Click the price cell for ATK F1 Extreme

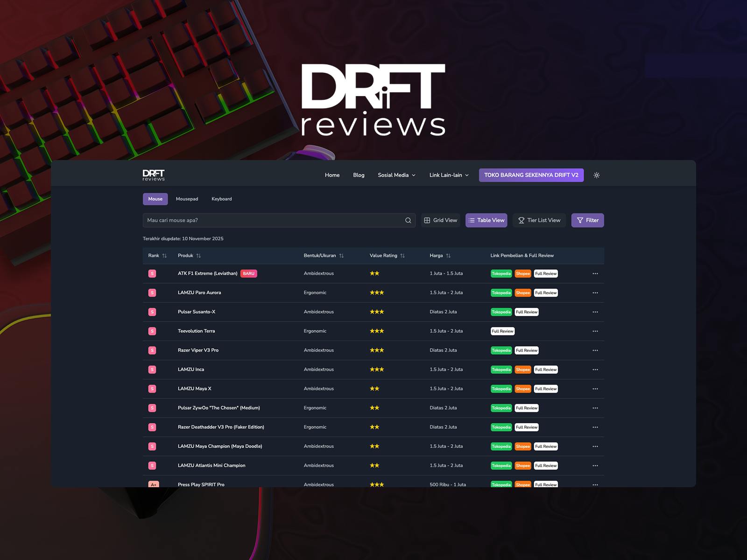click(x=446, y=273)
